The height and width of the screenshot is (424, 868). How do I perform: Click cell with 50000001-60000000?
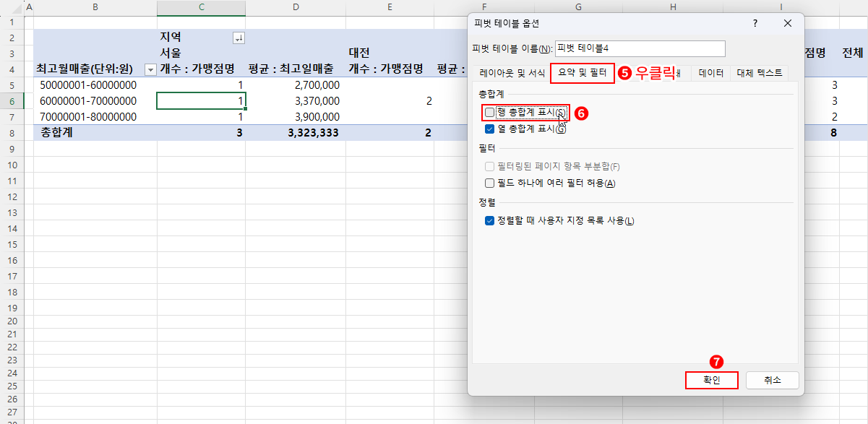(x=95, y=85)
